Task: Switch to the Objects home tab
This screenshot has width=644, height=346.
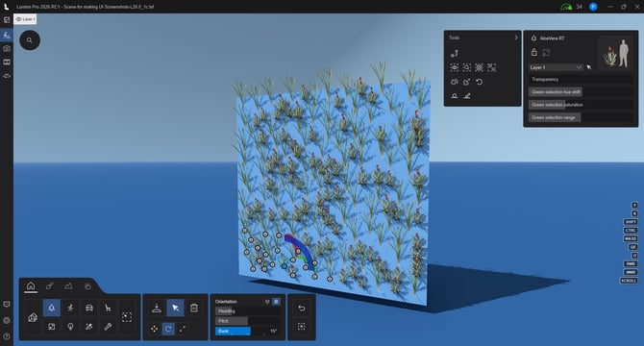Action: pyautogui.click(x=31, y=286)
